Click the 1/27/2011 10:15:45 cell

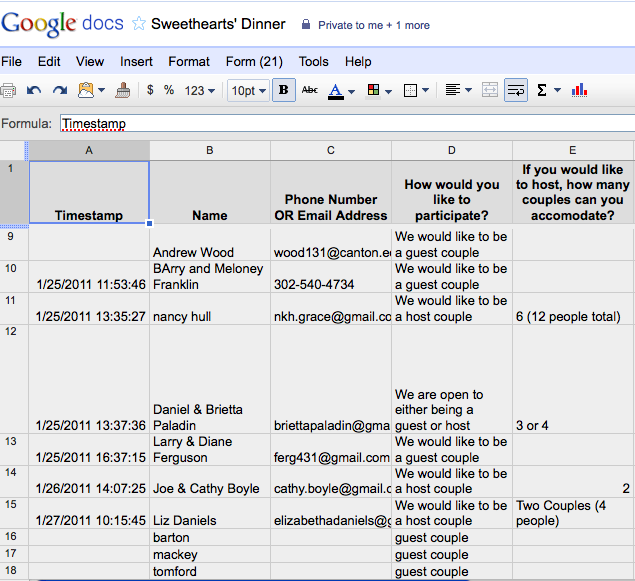pos(89,513)
